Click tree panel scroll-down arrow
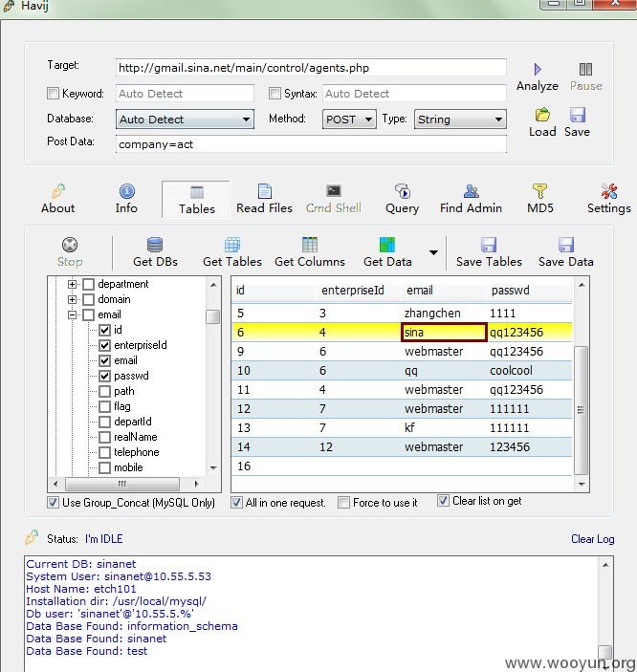 [x=213, y=468]
